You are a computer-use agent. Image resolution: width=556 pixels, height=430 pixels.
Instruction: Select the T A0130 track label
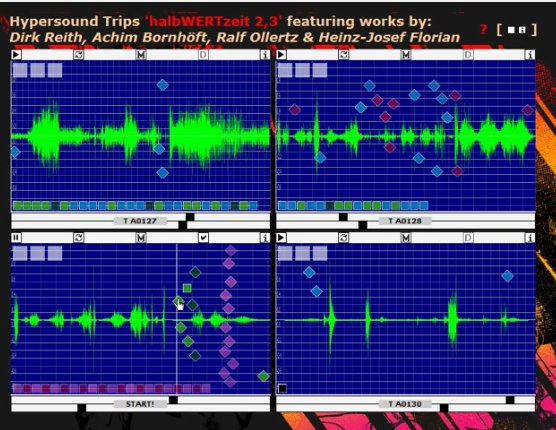[405, 404]
